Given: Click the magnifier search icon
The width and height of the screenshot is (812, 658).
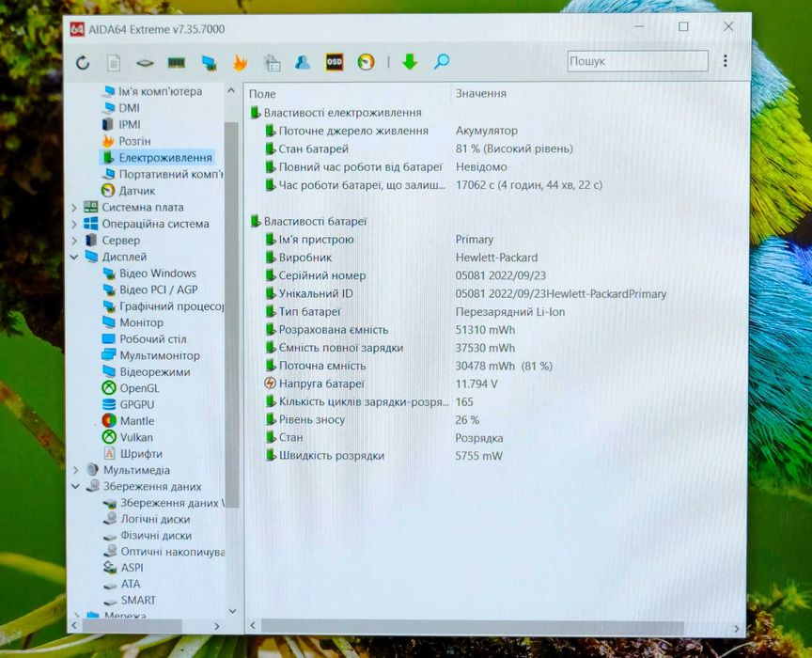Looking at the screenshot, I should pyautogui.click(x=441, y=62).
